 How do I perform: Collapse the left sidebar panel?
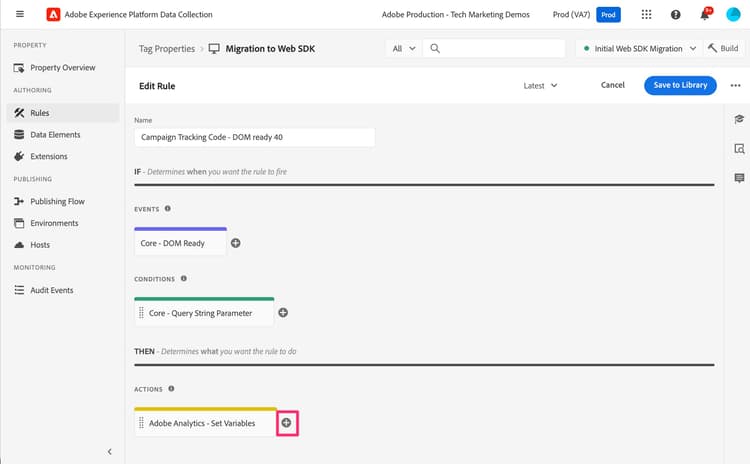tap(109, 452)
